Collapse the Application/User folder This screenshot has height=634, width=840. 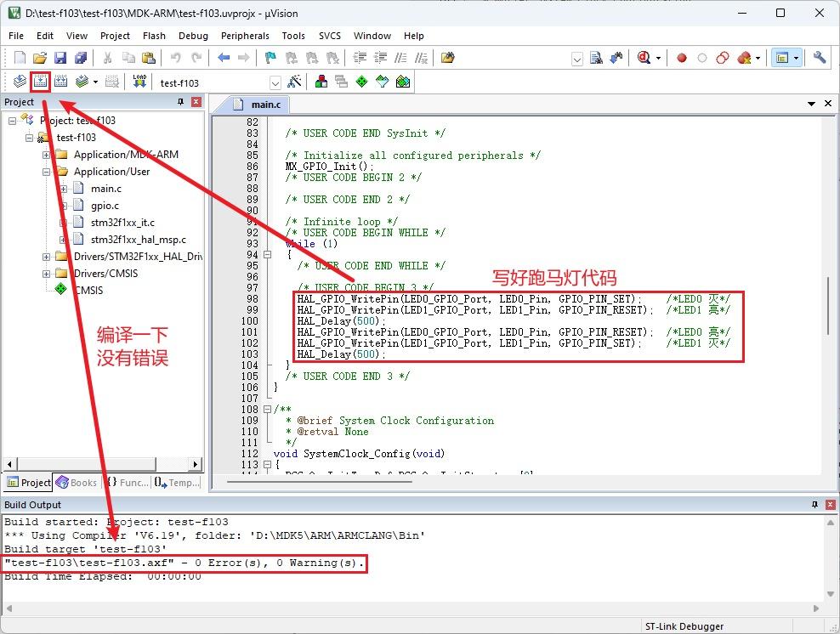tap(47, 172)
